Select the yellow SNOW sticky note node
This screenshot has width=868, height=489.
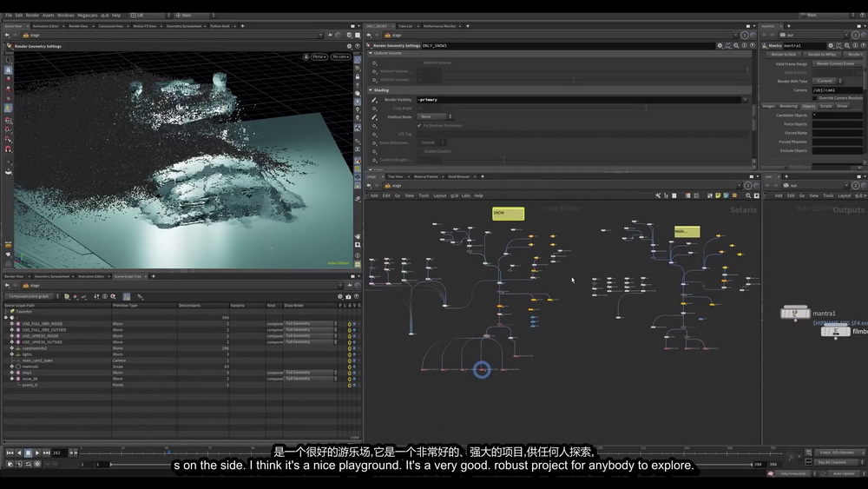[508, 214]
